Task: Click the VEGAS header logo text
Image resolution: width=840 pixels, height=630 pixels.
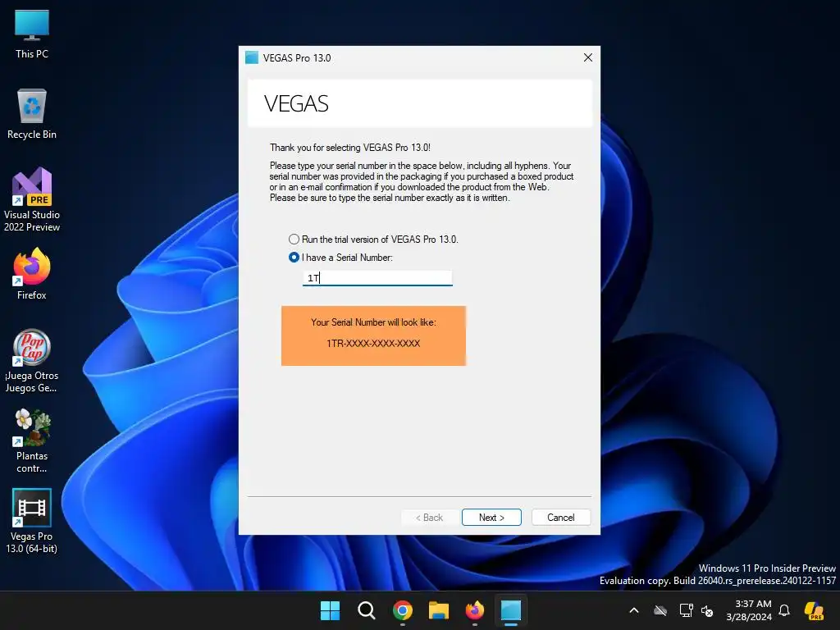Action: tap(296, 103)
